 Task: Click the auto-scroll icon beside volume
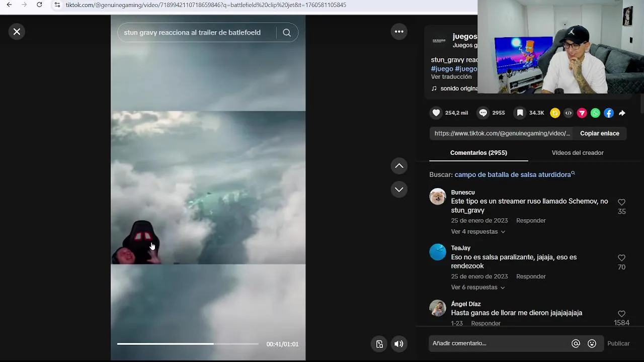tap(379, 344)
